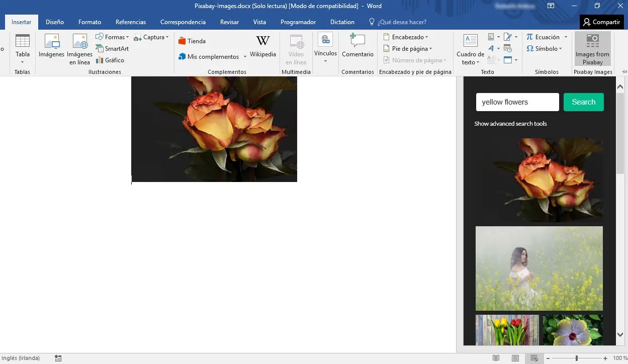Open the Pie de página dropdown
The height and width of the screenshot is (364, 628).
point(407,49)
